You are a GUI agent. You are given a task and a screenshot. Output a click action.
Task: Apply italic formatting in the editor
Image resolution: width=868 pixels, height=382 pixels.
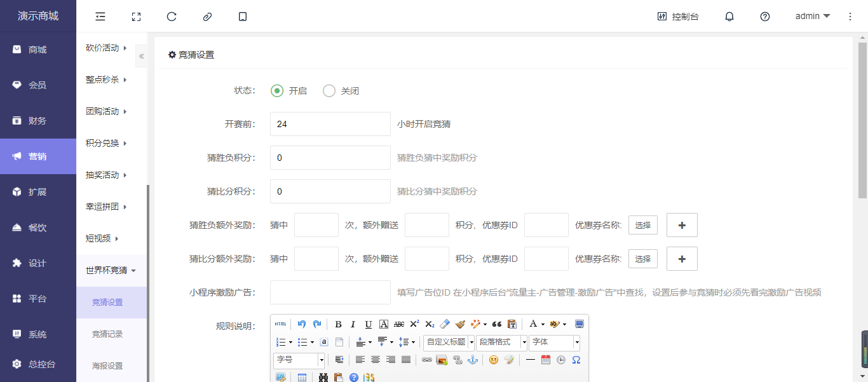pyautogui.click(x=353, y=324)
